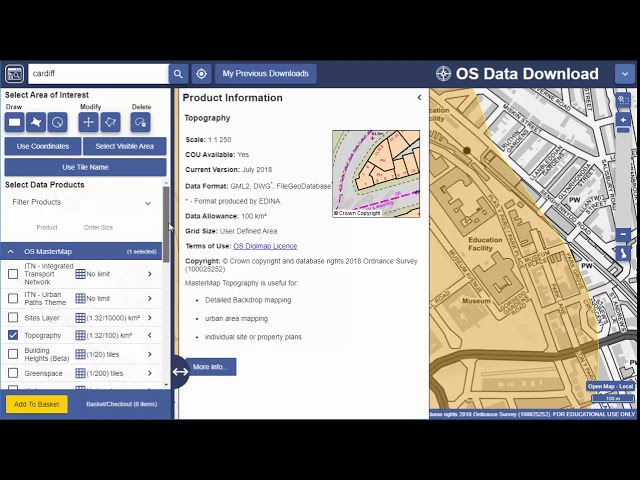Click the scroll-down arrow of the product list

tap(166, 384)
